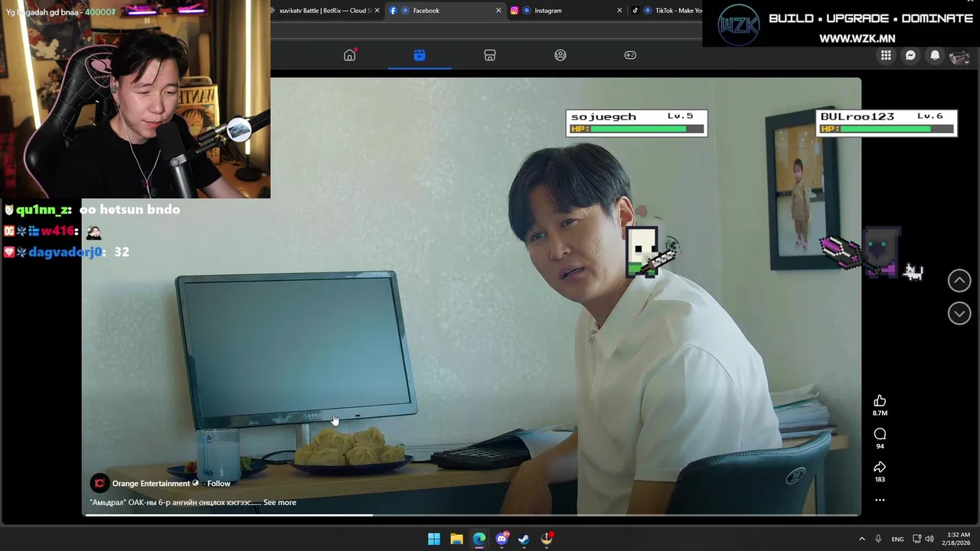Seek the reel progress bar
The image size is (980, 551).
pyautogui.click(x=472, y=515)
